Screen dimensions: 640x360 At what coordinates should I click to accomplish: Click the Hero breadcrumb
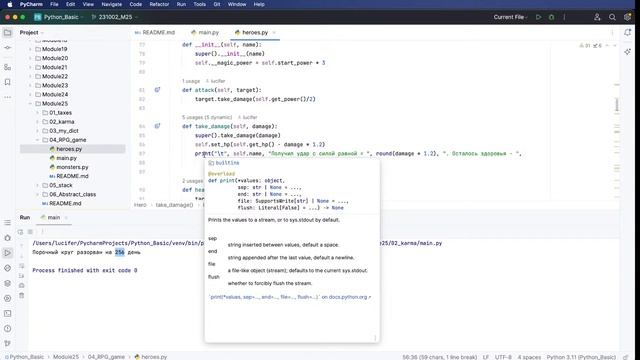click(140, 205)
